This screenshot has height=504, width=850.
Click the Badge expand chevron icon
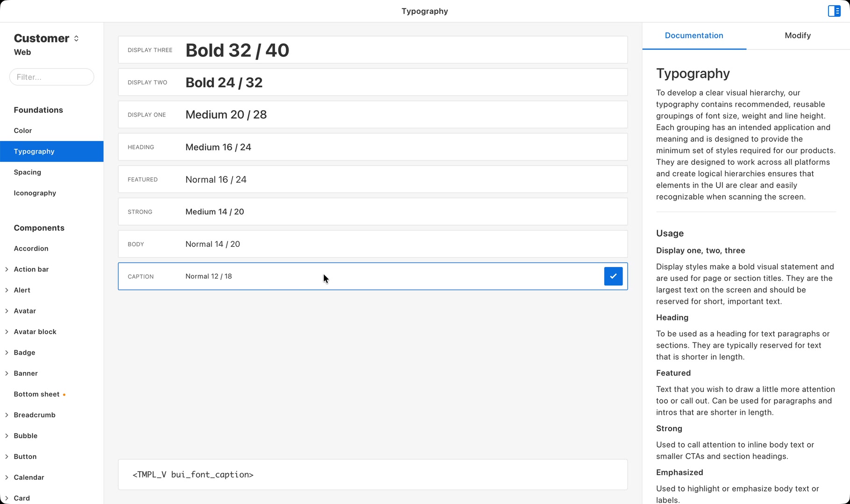coord(7,353)
